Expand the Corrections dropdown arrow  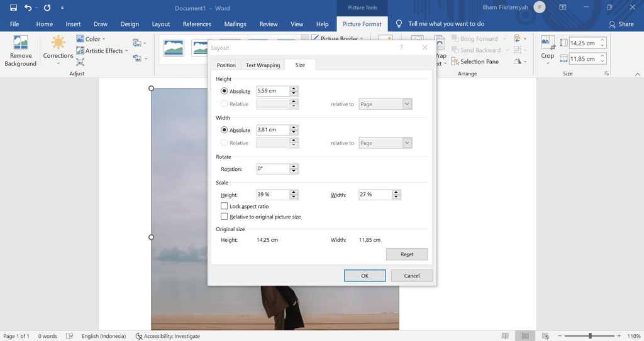[58, 63]
